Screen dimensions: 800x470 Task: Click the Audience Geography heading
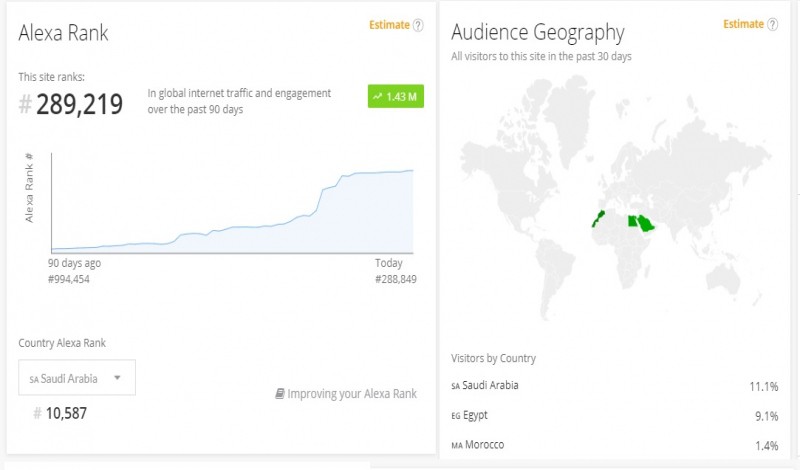[538, 33]
